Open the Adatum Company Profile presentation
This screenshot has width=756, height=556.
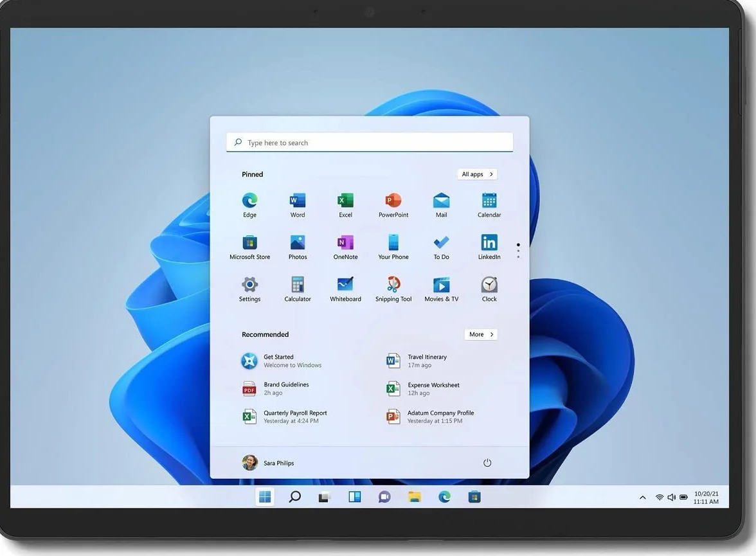pos(430,417)
